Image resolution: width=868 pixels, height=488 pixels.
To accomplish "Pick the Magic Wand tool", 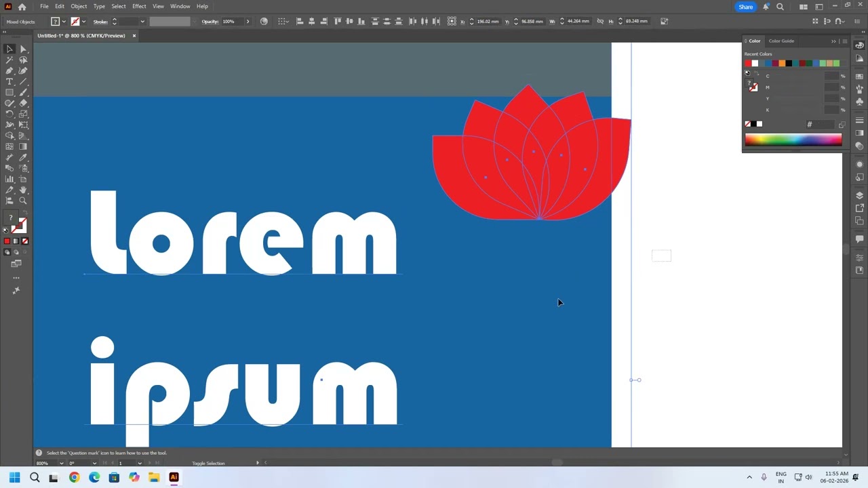I will [x=9, y=60].
